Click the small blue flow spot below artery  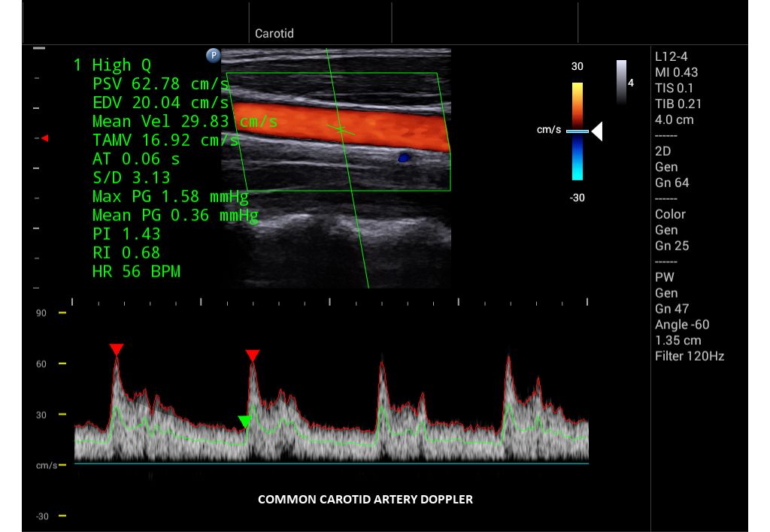404,158
